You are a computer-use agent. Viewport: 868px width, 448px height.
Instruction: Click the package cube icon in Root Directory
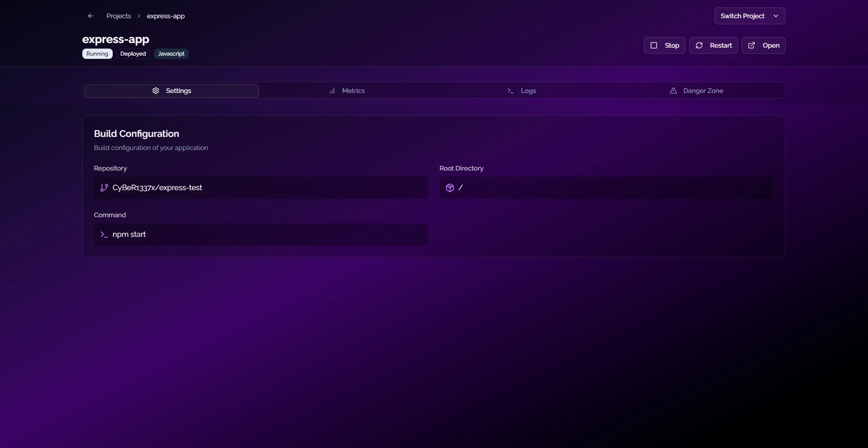(x=450, y=188)
